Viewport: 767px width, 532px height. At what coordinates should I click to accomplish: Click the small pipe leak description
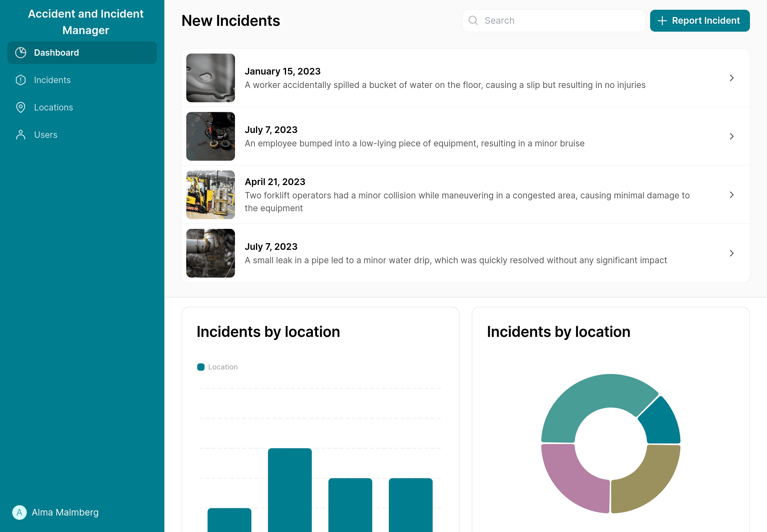point(456,260)
